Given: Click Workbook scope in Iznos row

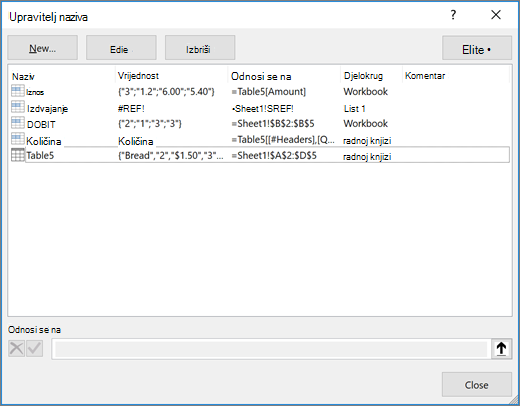Looking at the screenshot, I should coord(366,91).
